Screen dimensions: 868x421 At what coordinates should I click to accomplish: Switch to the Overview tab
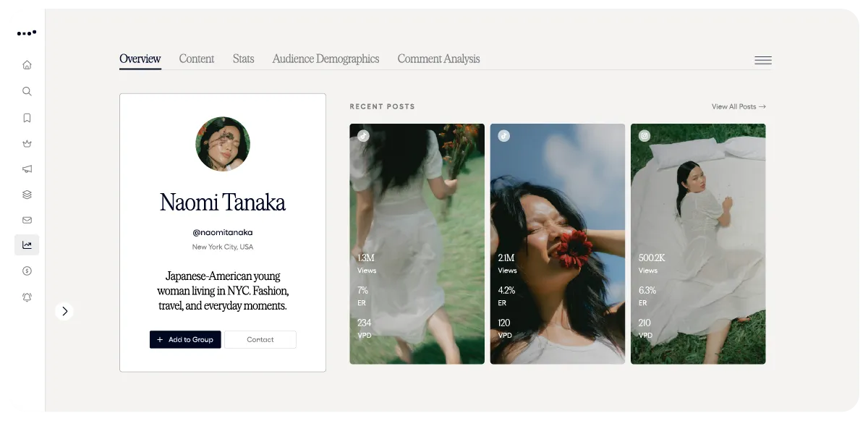point(140,59)
